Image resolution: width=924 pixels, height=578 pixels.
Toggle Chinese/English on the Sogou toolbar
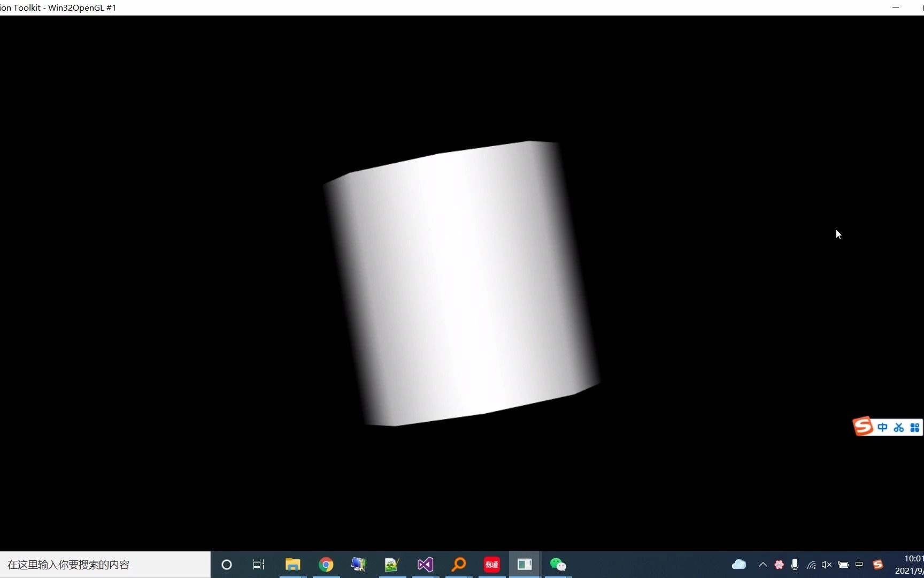[x=883, y=427]
